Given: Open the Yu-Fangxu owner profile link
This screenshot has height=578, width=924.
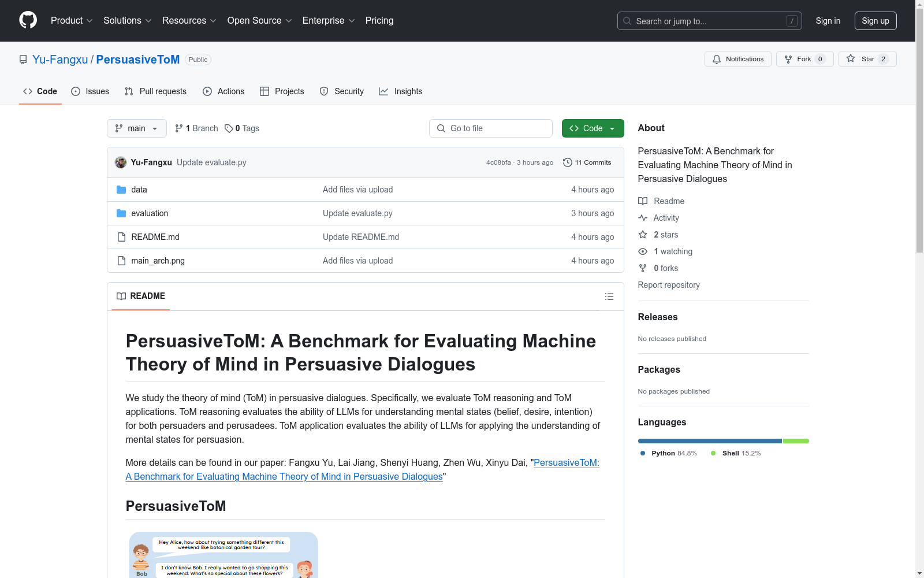Looking at the screenshot, I should coord(60,60).
